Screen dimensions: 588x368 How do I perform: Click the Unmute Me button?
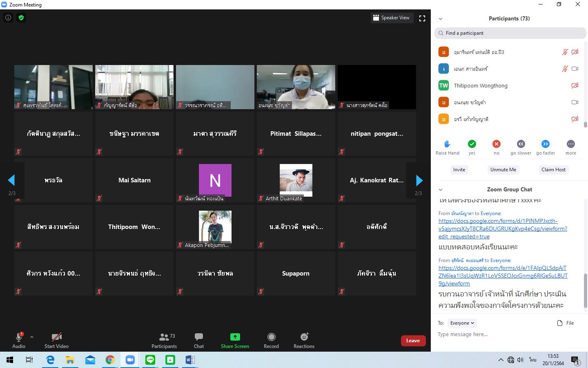pyautogui.click(x=503, y=170)
